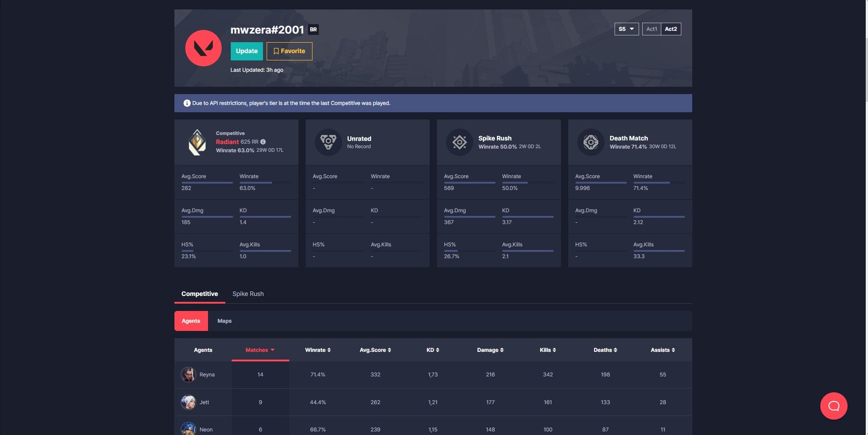Click the Neon agent name
The height and width of the screenshot is (435, 868).
pyautogui.click(x=206, y=430)
